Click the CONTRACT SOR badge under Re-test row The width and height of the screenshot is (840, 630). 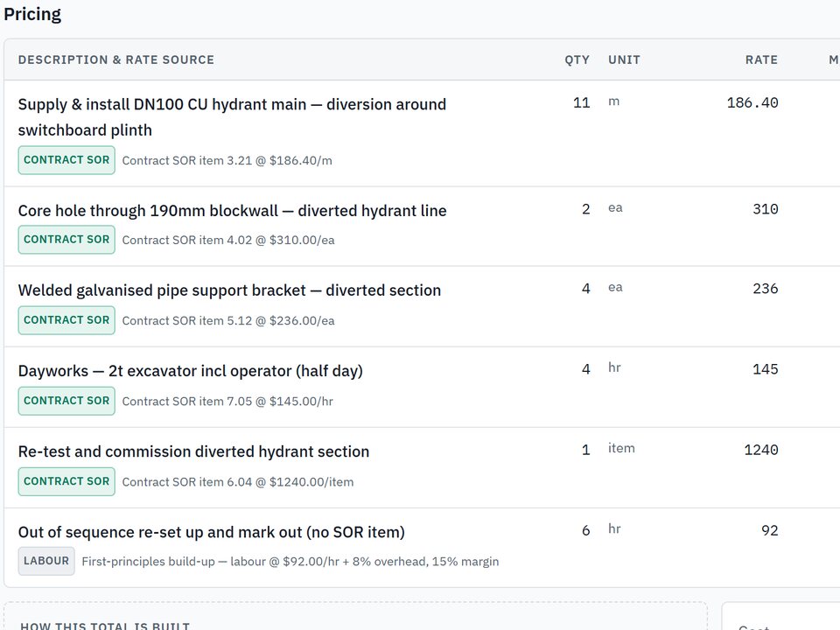click(x=66, y=481)
